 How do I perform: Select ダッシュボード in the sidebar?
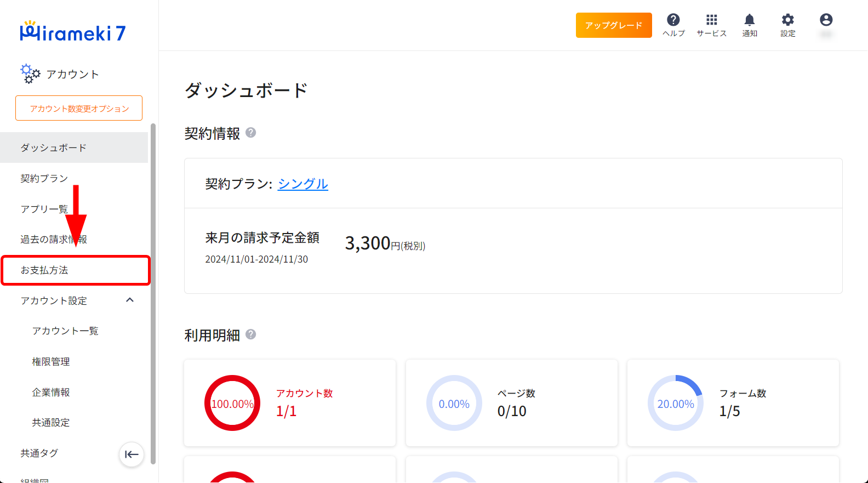coord(74,147)
